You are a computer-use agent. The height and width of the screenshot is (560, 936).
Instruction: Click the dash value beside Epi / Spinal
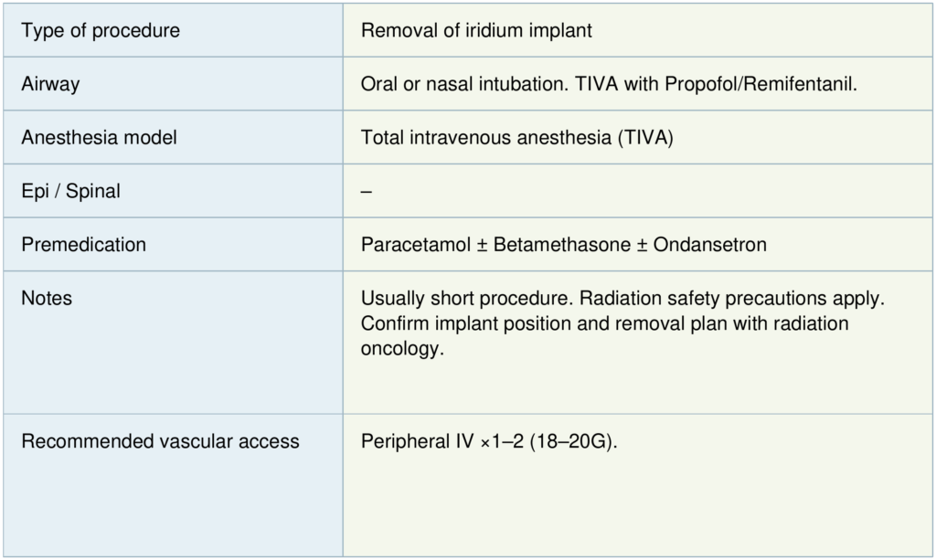coord(367,192)
